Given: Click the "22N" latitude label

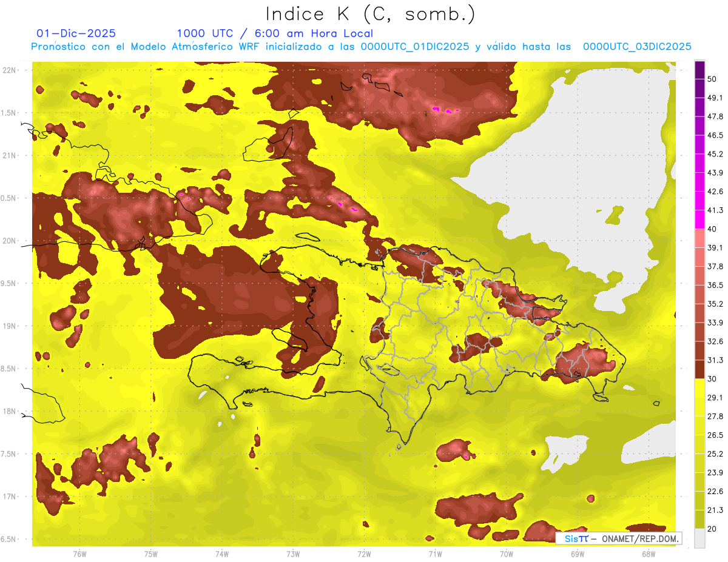Looking at the screenshot, I should pos(9,70).
